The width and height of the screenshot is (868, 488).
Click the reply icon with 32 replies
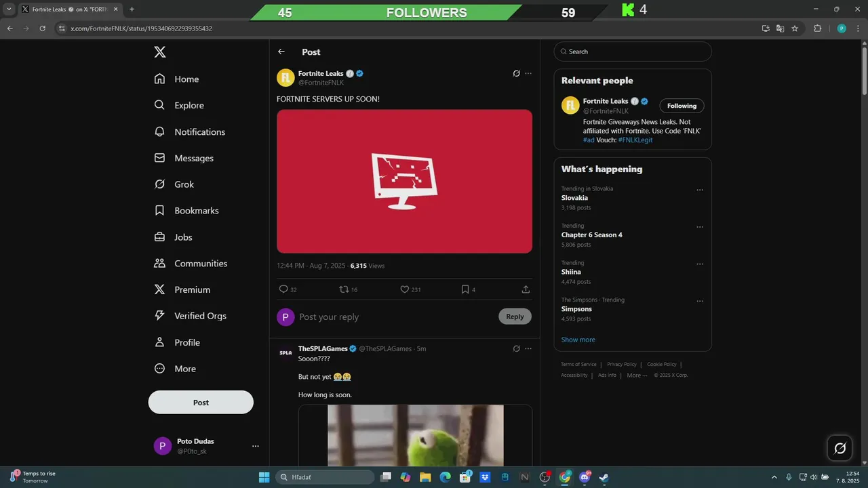283,289
